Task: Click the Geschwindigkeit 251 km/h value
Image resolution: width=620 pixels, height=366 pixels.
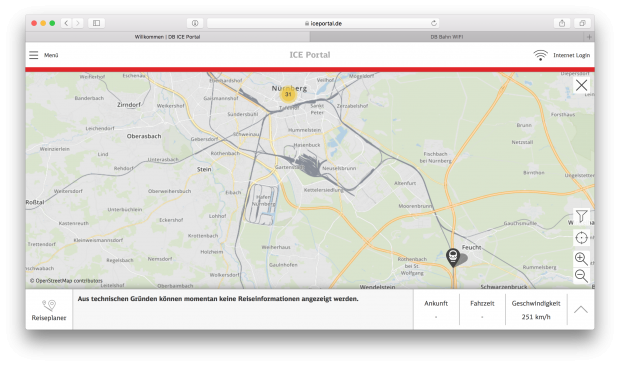Action: (x=536, y=317)
